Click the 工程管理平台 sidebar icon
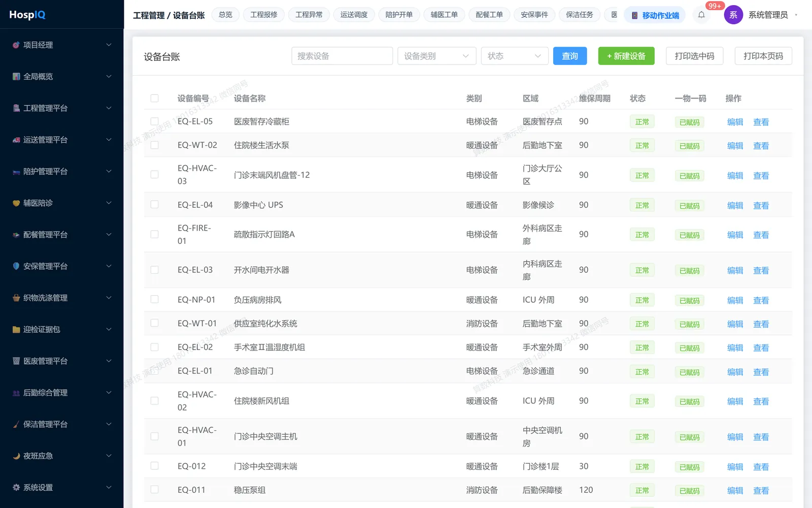The width and height of the screenshot is (812, 508). click(16, 108)
